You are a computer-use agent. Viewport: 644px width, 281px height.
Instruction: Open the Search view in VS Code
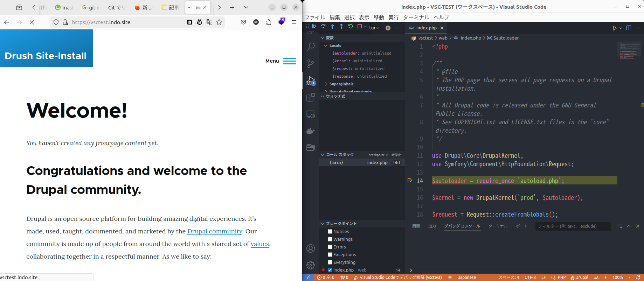(x=311, y=47)
